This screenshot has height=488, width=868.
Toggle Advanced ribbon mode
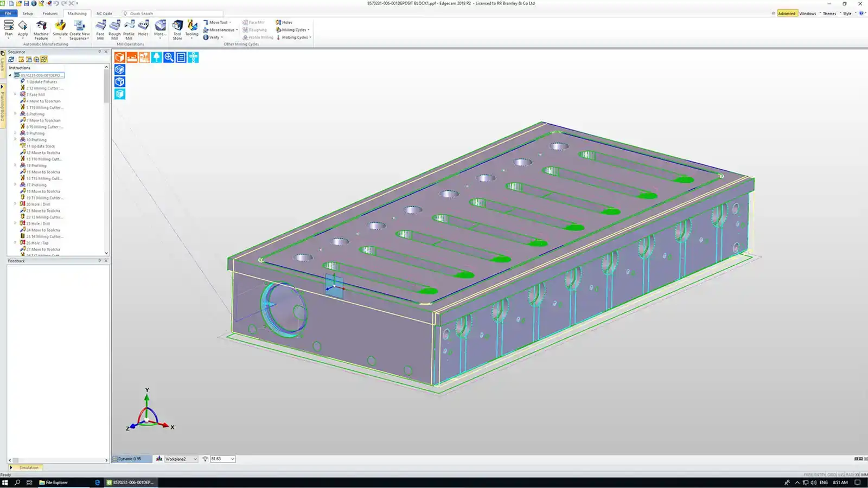tap(786, 13)
